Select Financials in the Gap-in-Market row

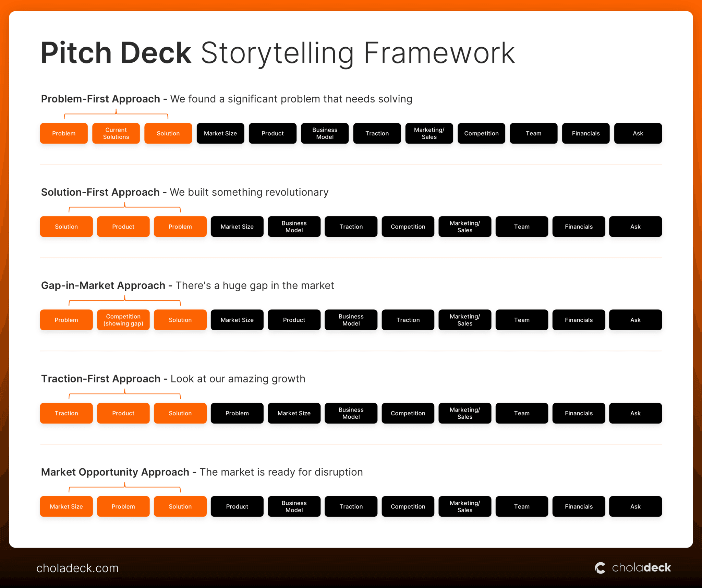point(579,320)
